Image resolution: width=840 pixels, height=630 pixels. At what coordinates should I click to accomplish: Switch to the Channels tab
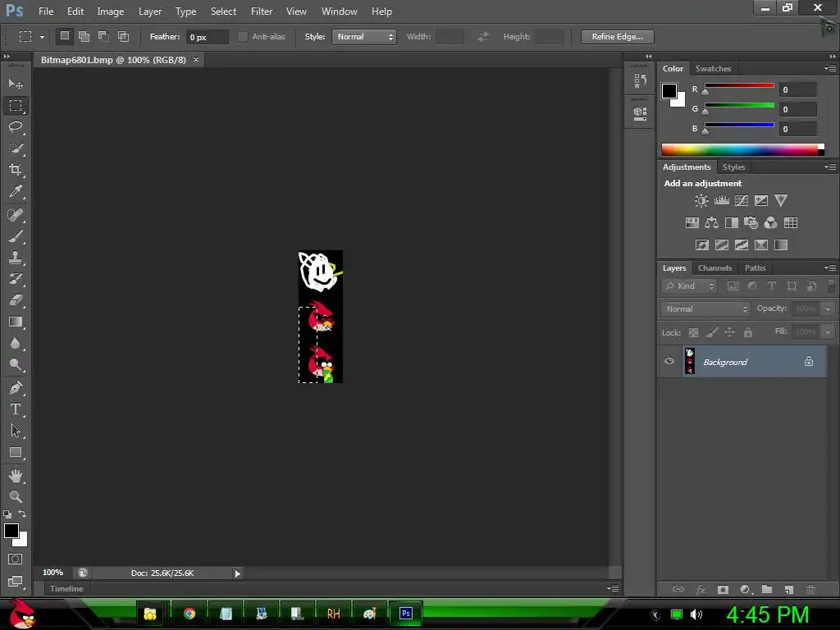(x=714, y=268)
